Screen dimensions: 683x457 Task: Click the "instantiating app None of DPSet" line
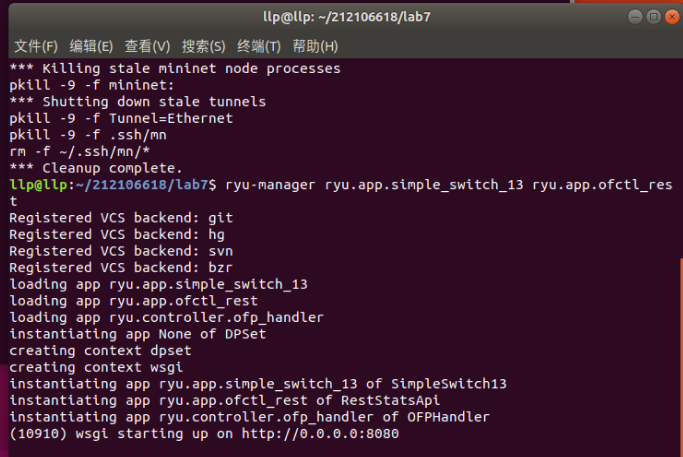tap(137, 334)
